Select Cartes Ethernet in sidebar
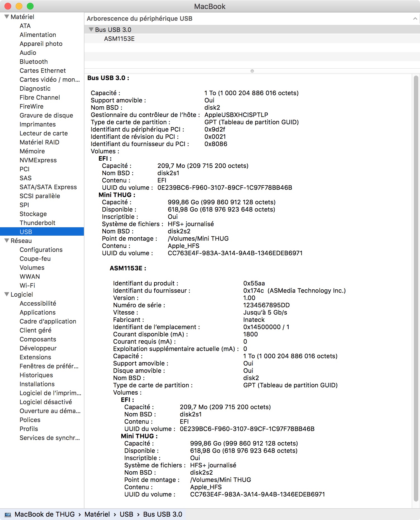Viewport: 420px width, 520px height. pos(43,71)
